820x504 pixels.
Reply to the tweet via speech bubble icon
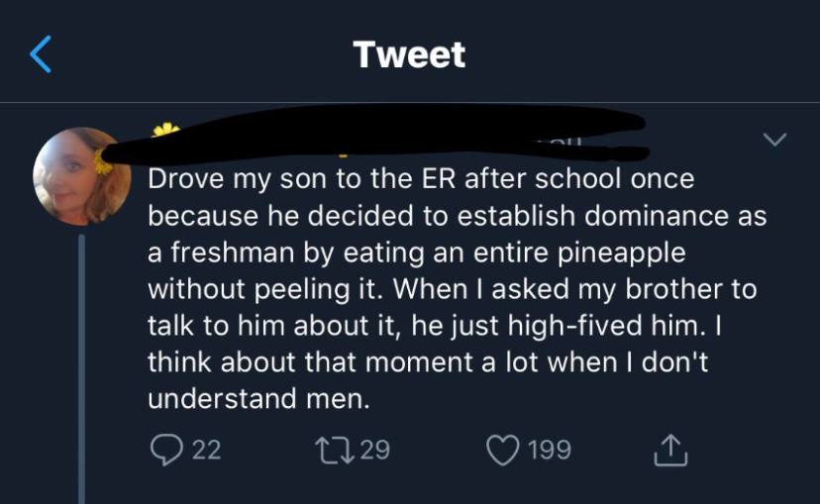tap(163, 450)
